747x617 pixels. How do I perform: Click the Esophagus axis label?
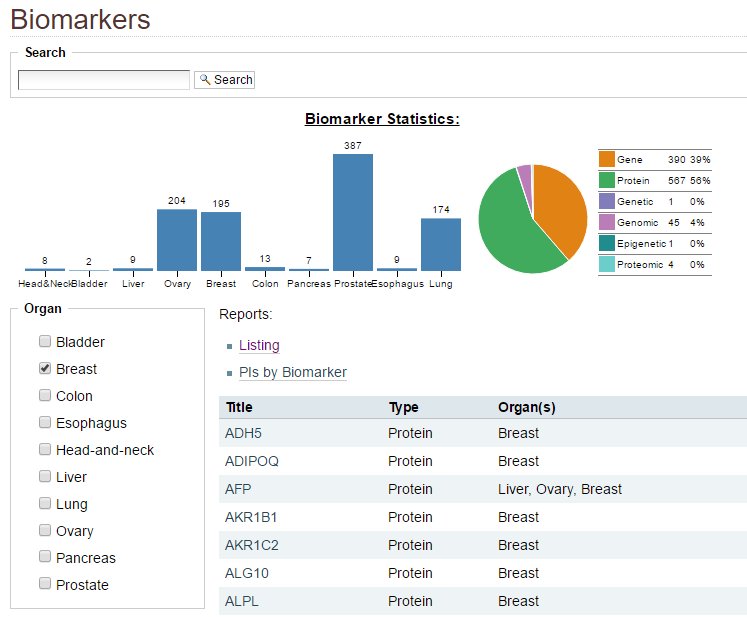(x=397, y=283)
